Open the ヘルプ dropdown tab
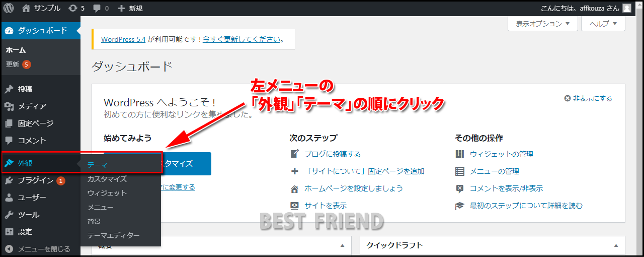Image resolution: width=644 pixels, height=257 pixels. pos(603,23)
